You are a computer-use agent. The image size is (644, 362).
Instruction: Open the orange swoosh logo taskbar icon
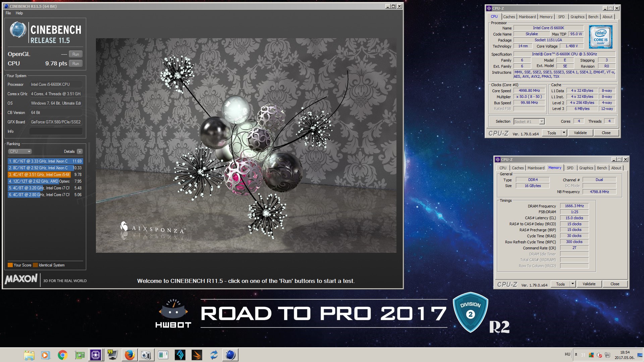point(197,355)
